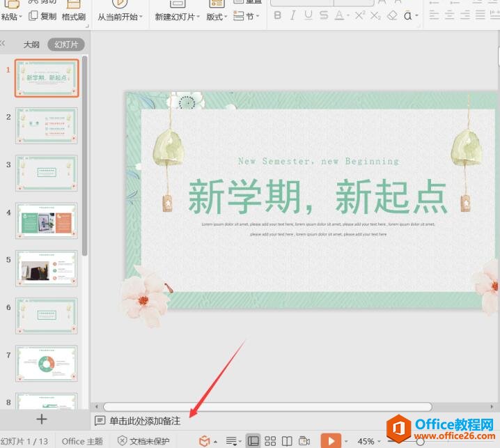The height and width of the screenshot is (448, 500).
Task: Switch to Normal view in status bar
Action: click(253, 441)
